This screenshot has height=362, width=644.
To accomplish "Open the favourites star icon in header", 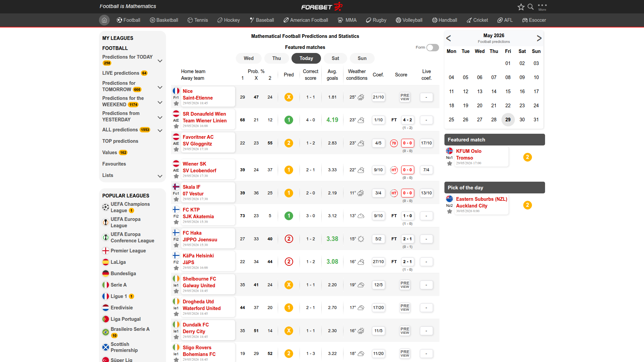I will (521, 7).
